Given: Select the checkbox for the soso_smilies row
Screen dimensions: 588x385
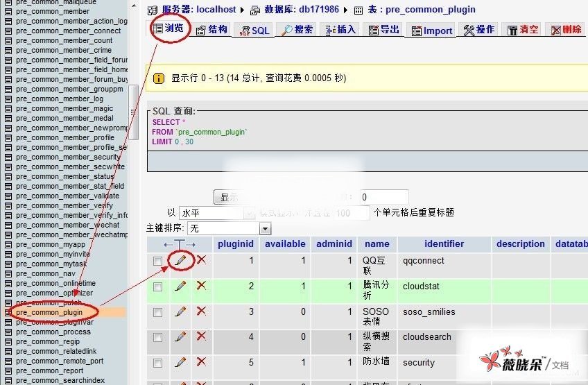Looking at the screenshot, I should coord(158,312).
